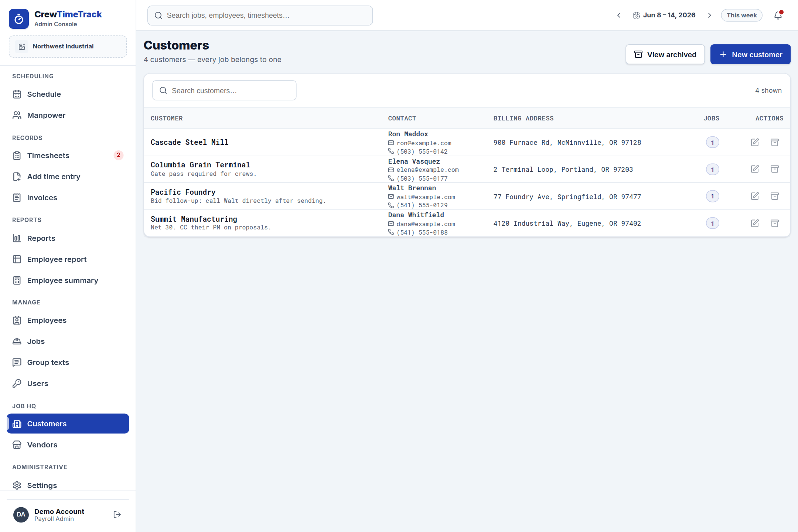This screenshot has height=532, width=798.
Task: Click the JOBS column header
Action: click(x=711, y=118)
